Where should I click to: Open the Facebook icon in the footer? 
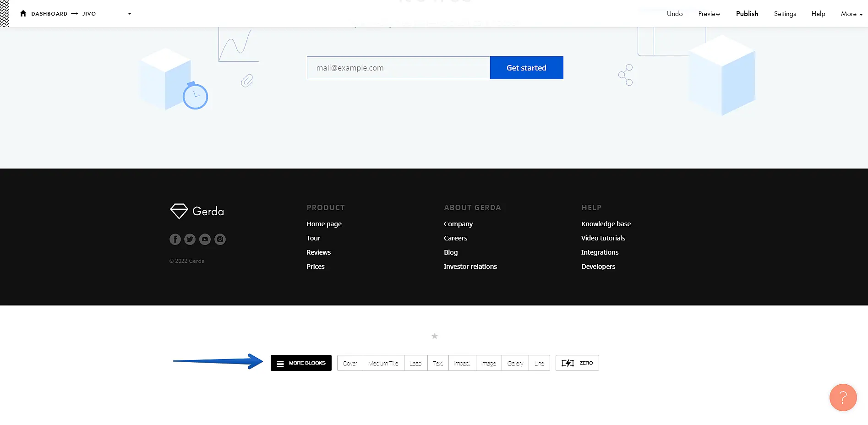click(175, 239)
